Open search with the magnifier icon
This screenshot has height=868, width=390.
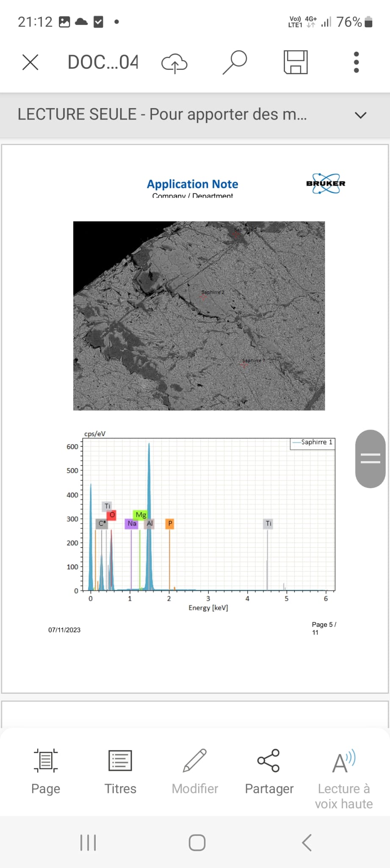coord(235,62)
